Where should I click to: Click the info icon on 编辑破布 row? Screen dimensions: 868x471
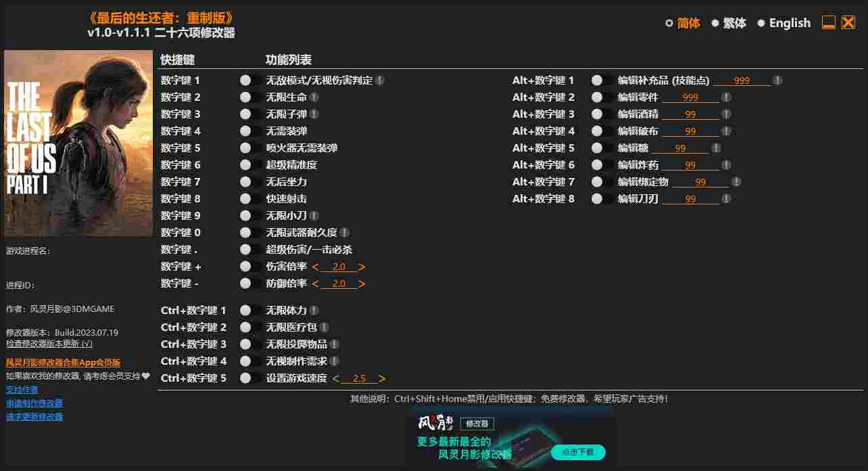(727, 131)
